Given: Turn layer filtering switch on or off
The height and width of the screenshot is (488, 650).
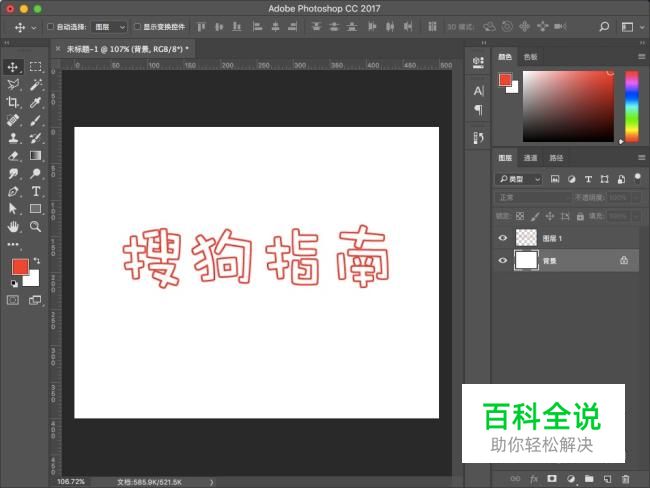Looking at the screenshot, I should pyautogui.click(x=638, y=178).
